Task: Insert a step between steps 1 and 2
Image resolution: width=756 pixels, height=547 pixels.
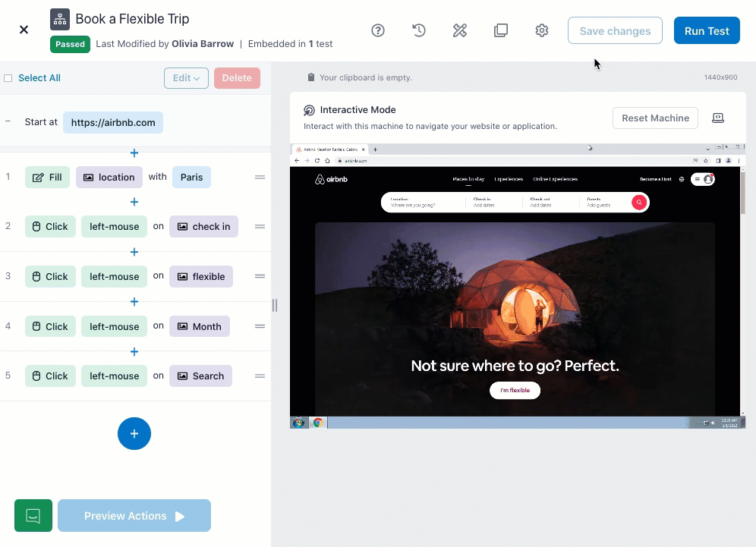Action: [x=134, y=202]
